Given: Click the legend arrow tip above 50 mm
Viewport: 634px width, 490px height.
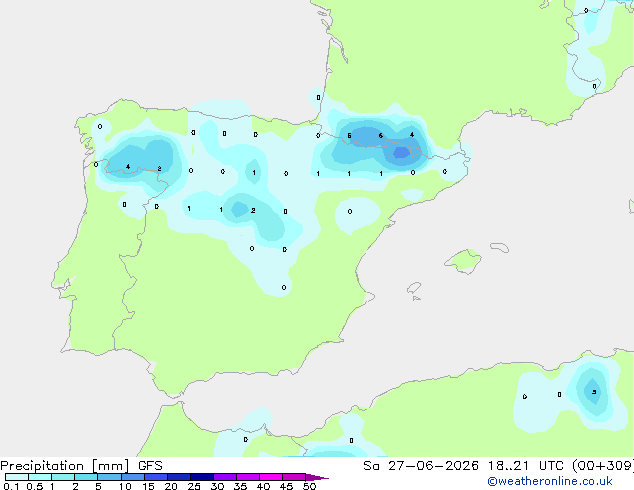Looking at the screenshot, I should coord(317,477).
